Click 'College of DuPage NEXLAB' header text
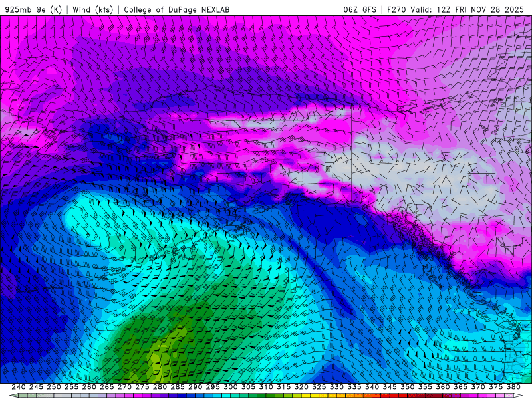This screenshot has height=399, width=532. click(176, 9)
